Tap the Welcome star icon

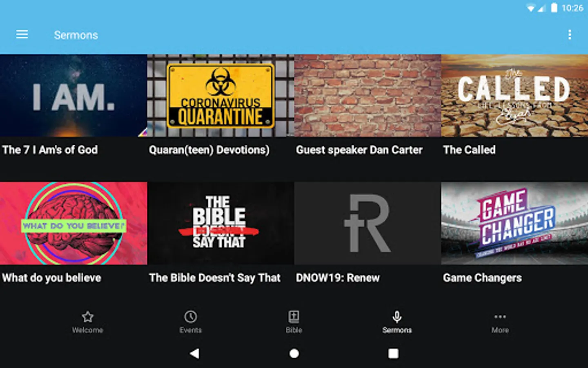pyautogui.click(x=87, y=316)
